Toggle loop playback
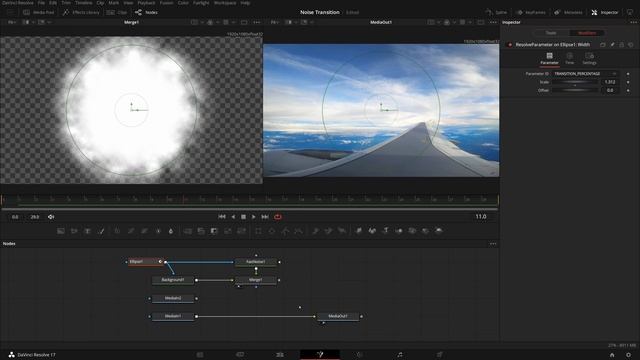 coord(278,217)
